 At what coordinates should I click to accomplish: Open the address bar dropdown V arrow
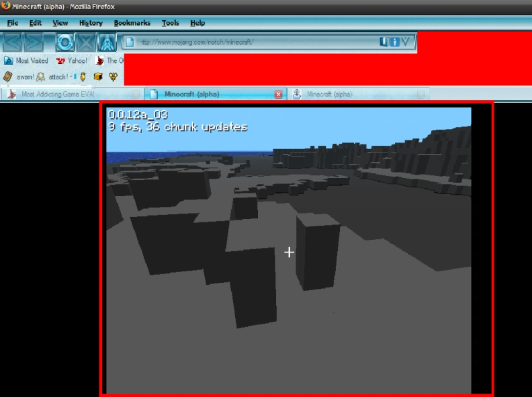point(406,42)
